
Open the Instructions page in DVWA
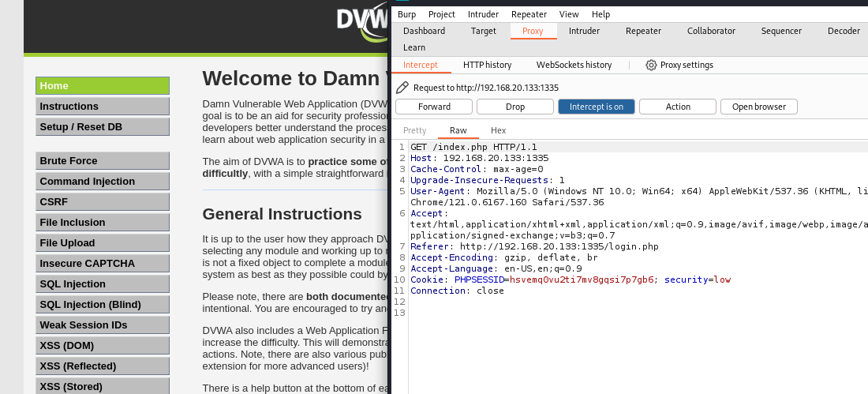103,107
